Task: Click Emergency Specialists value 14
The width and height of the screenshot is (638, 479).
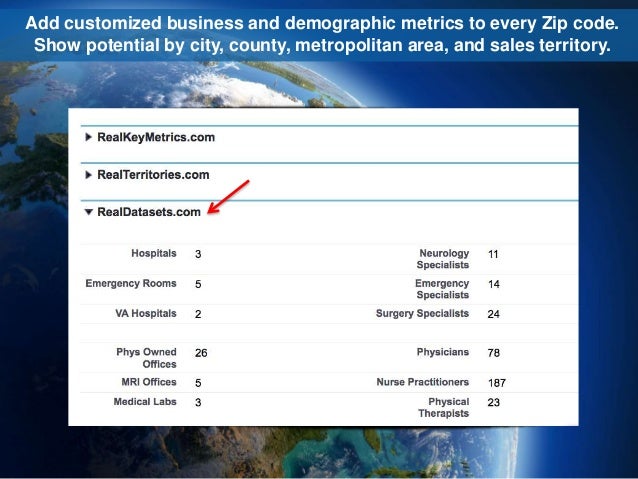Action: coord(494,284)
